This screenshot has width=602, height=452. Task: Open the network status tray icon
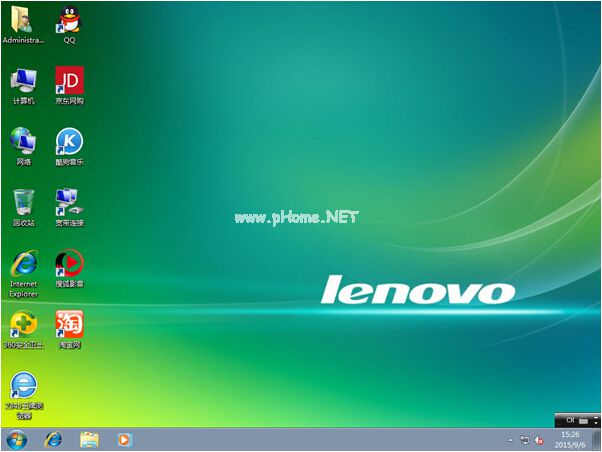[524, 440]
